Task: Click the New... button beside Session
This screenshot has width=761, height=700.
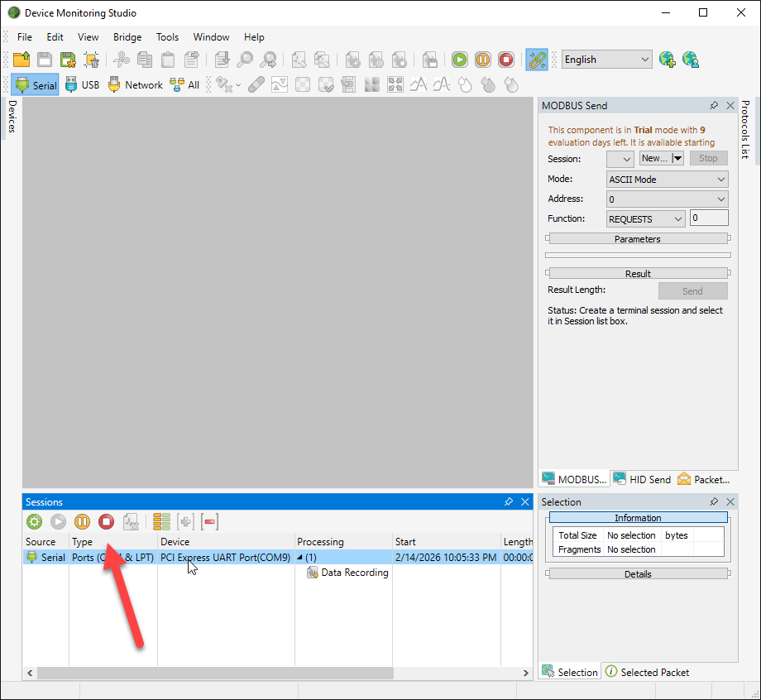Action: (x=653, y=158)
